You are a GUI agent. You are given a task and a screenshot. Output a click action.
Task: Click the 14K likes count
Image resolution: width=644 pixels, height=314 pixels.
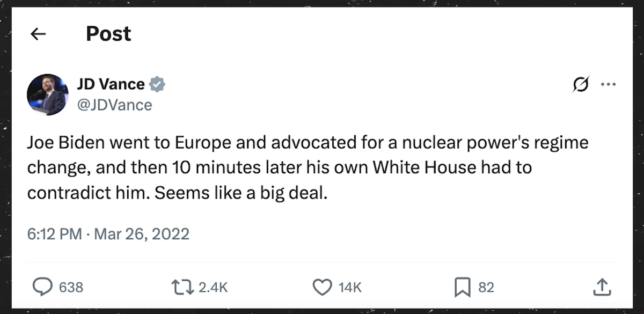(x=350, y=288)
